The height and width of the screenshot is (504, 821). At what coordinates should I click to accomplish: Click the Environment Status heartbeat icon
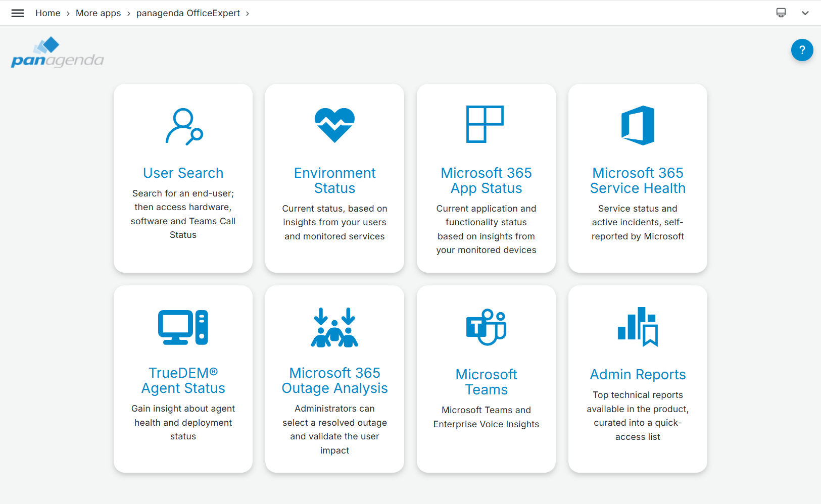pos(334,125)
